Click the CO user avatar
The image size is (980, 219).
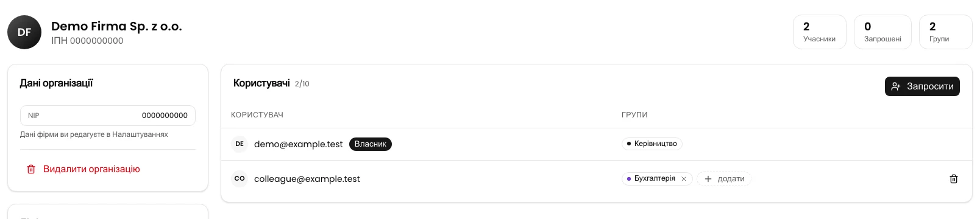(x=240, y=179)
